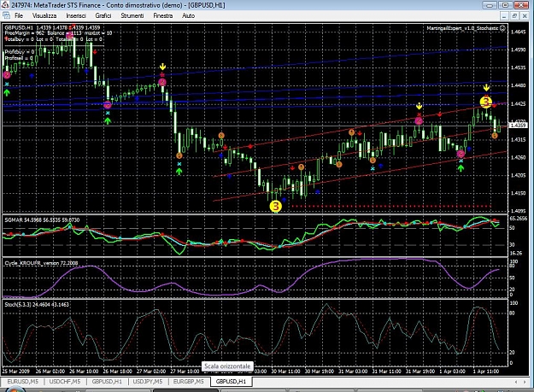
Task: Open the Strumenti menu
Action: (x=132, y=15)
